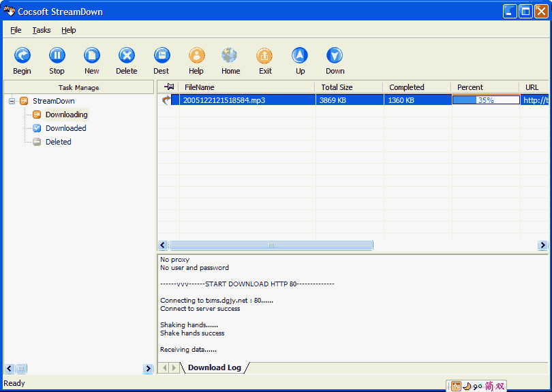This screenshot has width=552, height=392.
Task: Sort by the Completed column header
Action: (x=417, y=87)
